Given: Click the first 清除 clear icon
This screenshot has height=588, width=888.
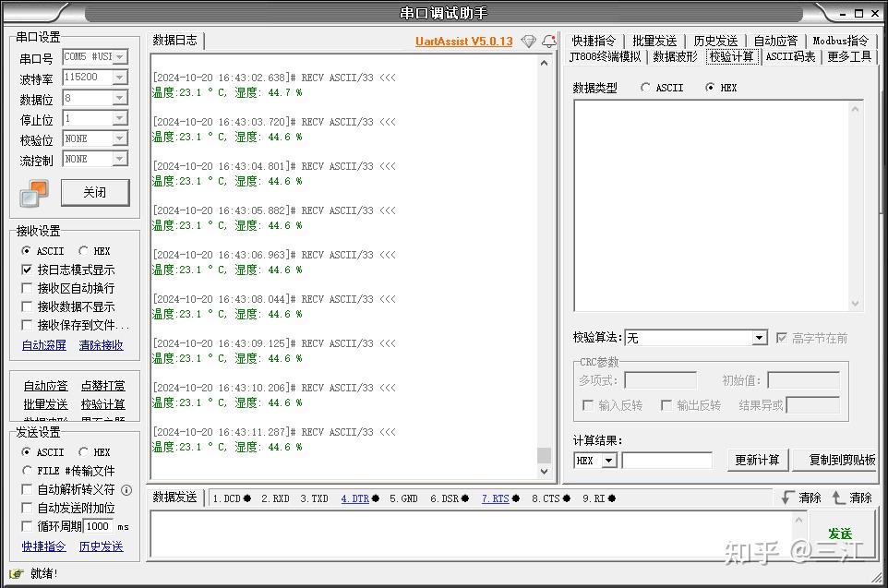Looking at the screenshot, I should click(x=801, y=498).
